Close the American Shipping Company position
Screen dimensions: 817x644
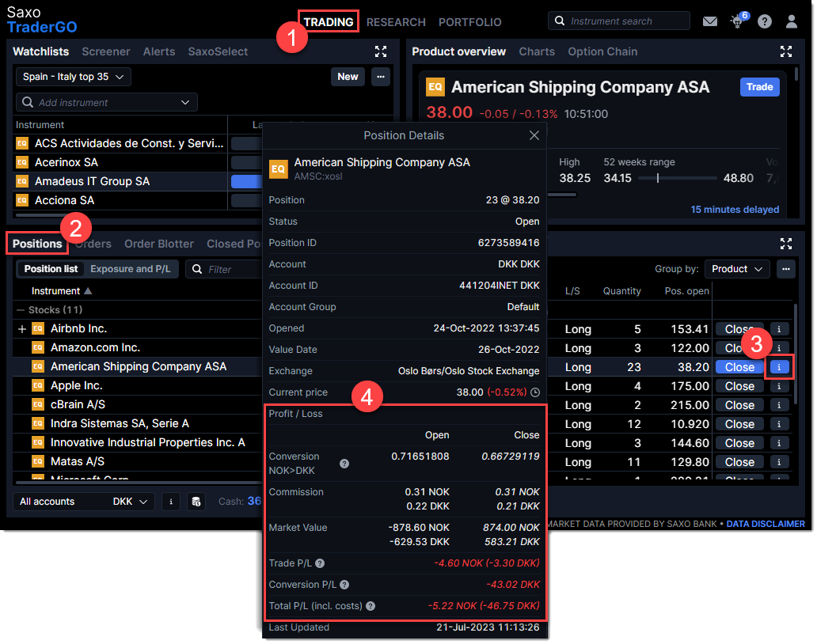point(739,367)
